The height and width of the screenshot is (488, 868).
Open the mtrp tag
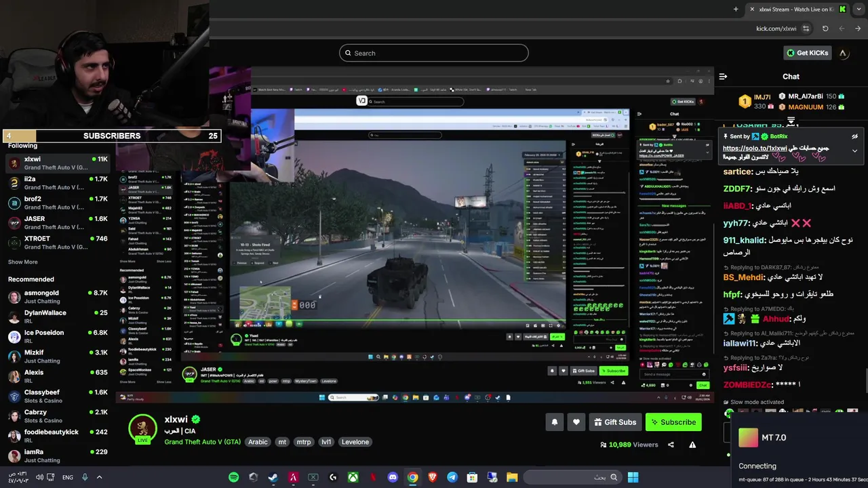pos(304,442)
